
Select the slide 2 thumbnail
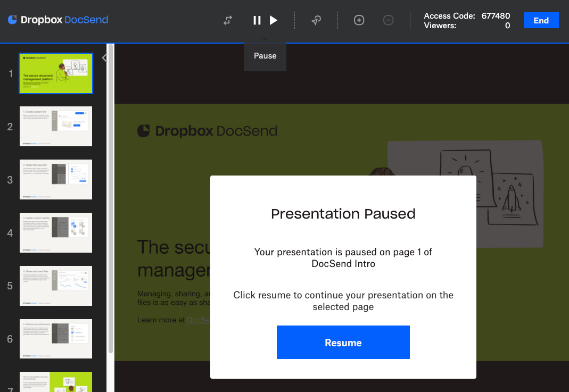55,126
